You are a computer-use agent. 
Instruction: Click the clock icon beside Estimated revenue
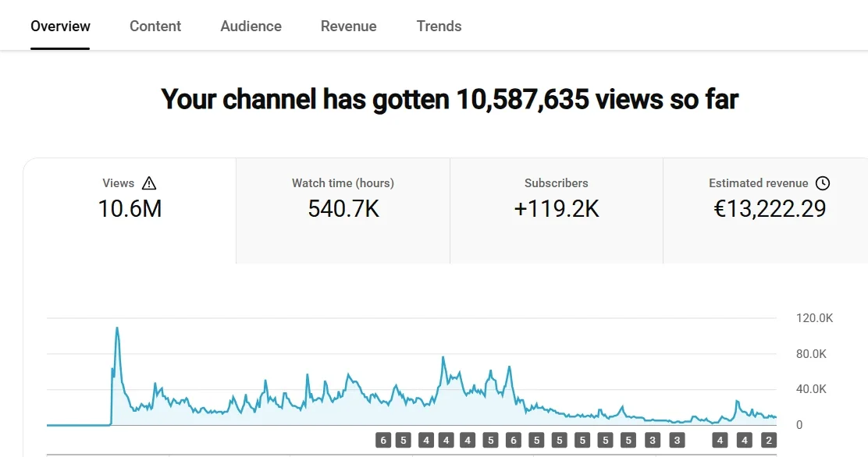pyautogui.click(x=823, y=183)
